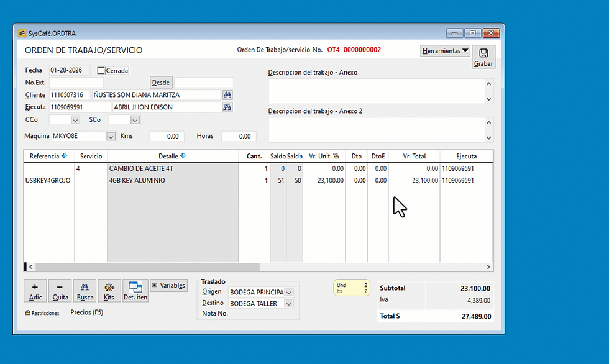Click the Vr. Unit. lock icon
The image size is (609, 364).
(336, 156)
